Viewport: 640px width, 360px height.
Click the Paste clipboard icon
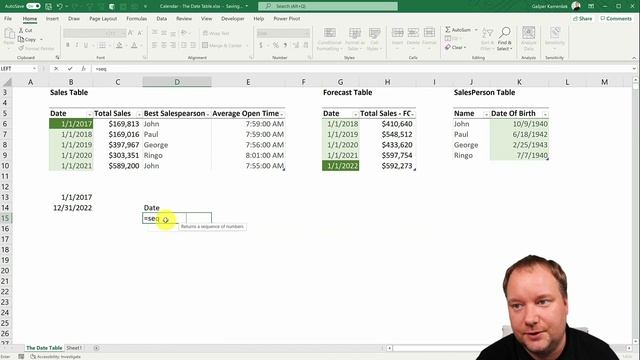tap(9, 34)
